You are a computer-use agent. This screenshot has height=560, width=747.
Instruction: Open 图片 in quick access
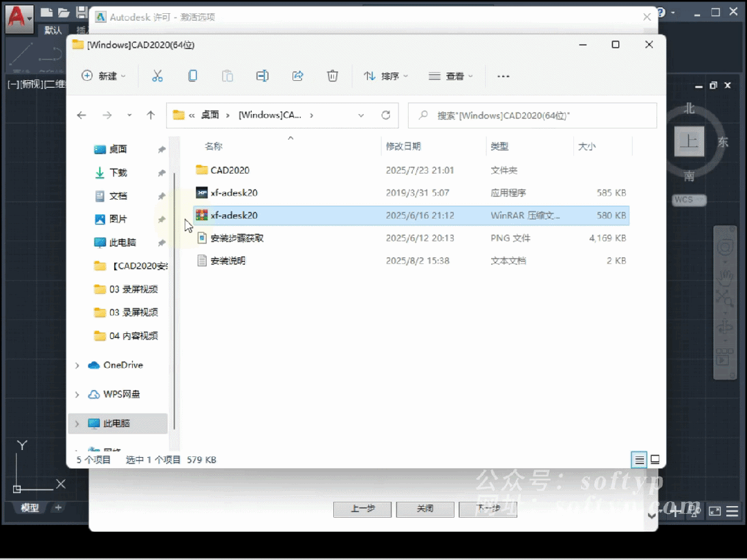(118, 220)
